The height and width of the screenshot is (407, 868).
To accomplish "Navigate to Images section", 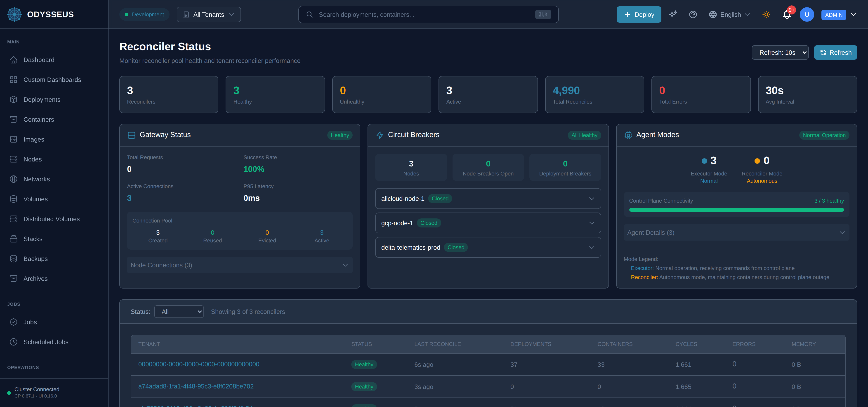I will pyautogui.click(x=54, y=139).
